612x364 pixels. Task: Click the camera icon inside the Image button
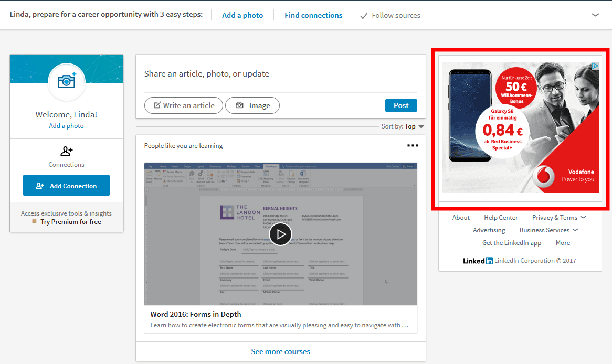(x=241, y=105)
